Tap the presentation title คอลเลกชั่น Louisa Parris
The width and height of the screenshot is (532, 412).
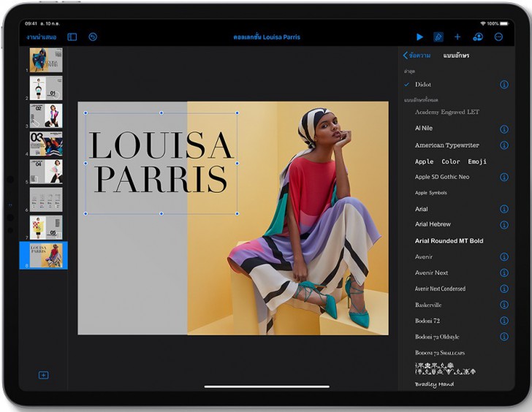coord(267,37)
